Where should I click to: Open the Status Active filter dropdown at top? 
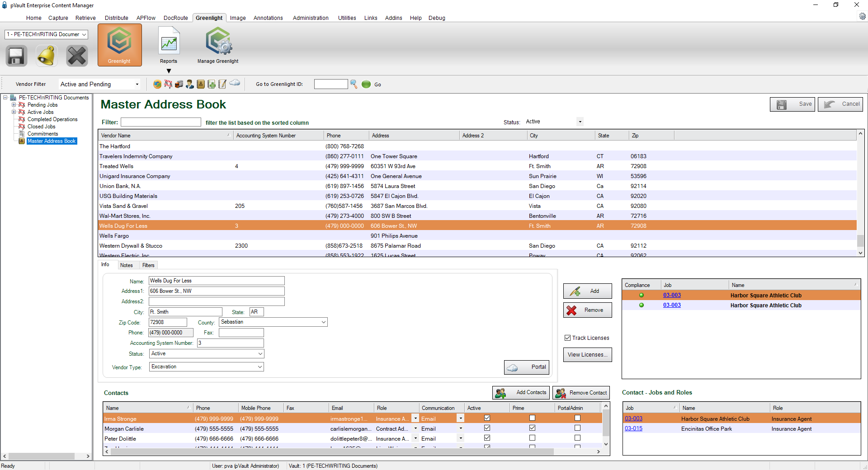(554, 122)
